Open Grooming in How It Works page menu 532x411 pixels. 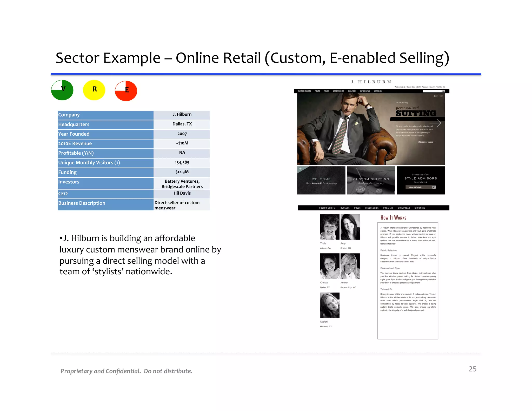coord(420,208)
